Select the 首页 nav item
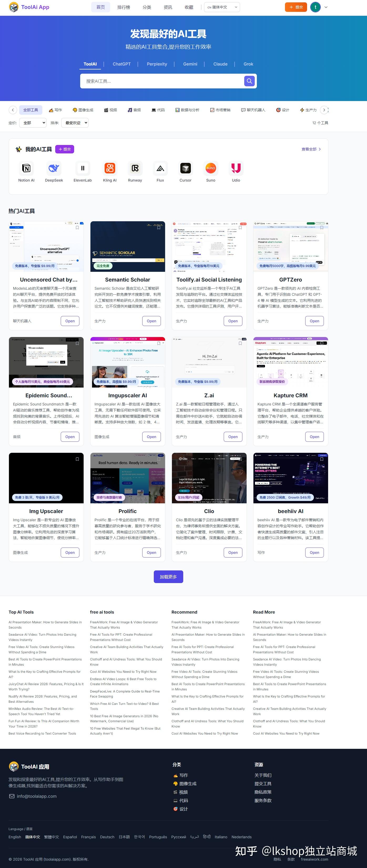The image size is (367, 868). coord(100,7)
